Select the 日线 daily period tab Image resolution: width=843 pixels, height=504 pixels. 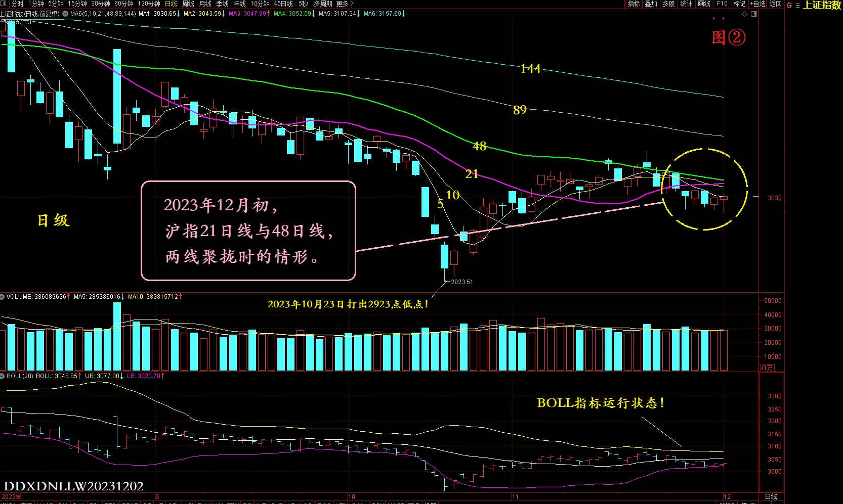pos(171,4)
